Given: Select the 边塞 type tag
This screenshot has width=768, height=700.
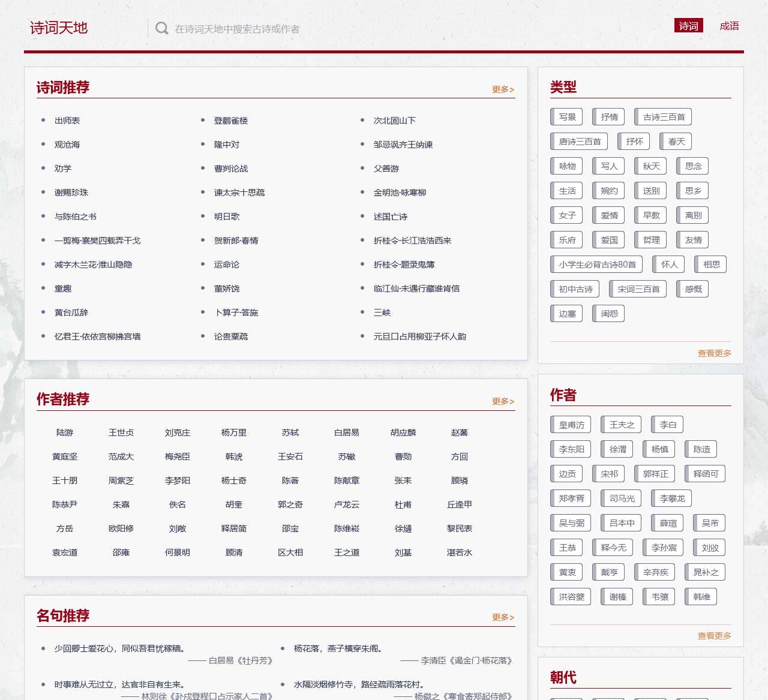Looking at the screenshot, I should point(567,314).
